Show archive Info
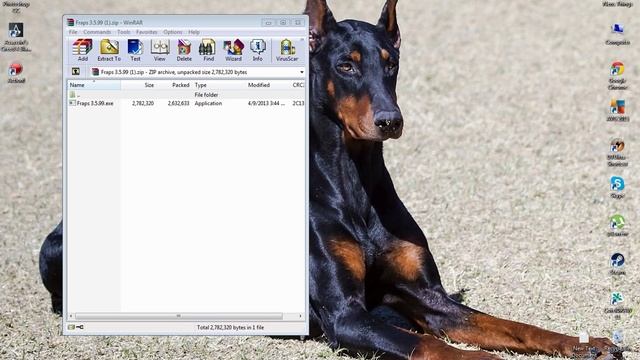Image resolution: width=640 pixels, height=360 pixels. tap(258, 50)
